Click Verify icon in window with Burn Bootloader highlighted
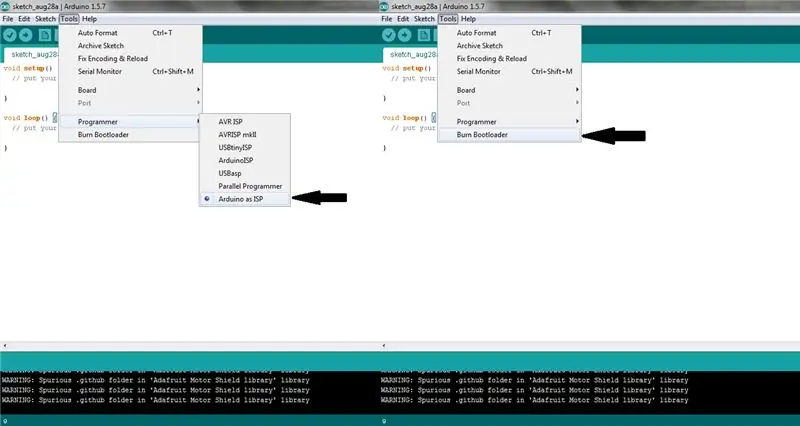This screenshot has height=426, width=800. pyautogui.click(x=389, y=35)
